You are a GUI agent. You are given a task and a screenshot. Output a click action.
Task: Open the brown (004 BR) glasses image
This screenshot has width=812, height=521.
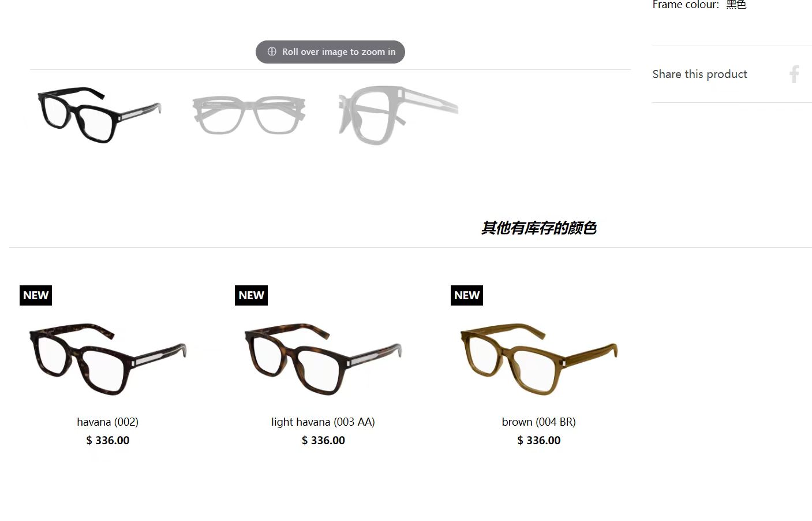coord(539,359)
